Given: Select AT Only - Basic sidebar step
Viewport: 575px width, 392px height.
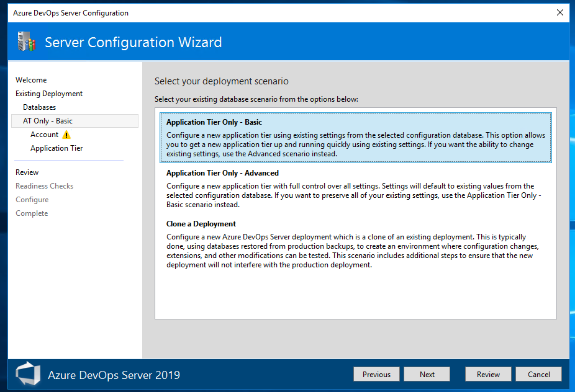Looking at the screenshot, I should pyautogui.click(x=75, y=121).
